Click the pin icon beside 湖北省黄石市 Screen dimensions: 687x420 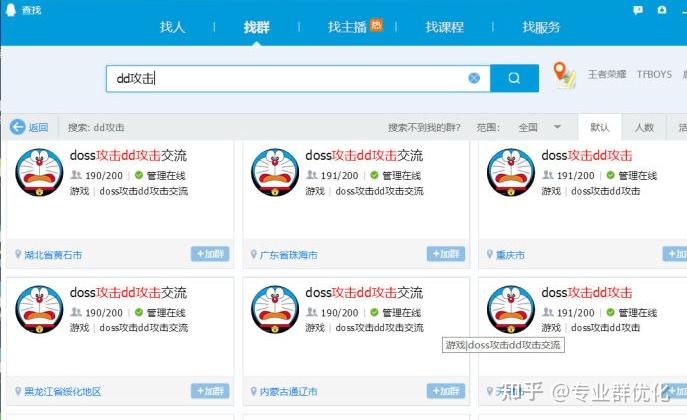[18, 254]
